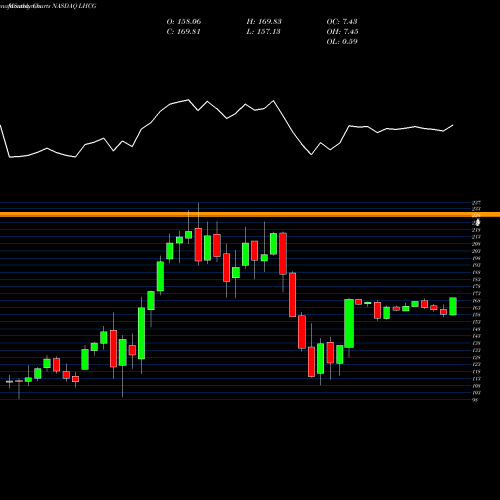The height and width of the screenshot is (500, 500).
Task: Click the orange horizontal resistance line
Action: (250, 215)
